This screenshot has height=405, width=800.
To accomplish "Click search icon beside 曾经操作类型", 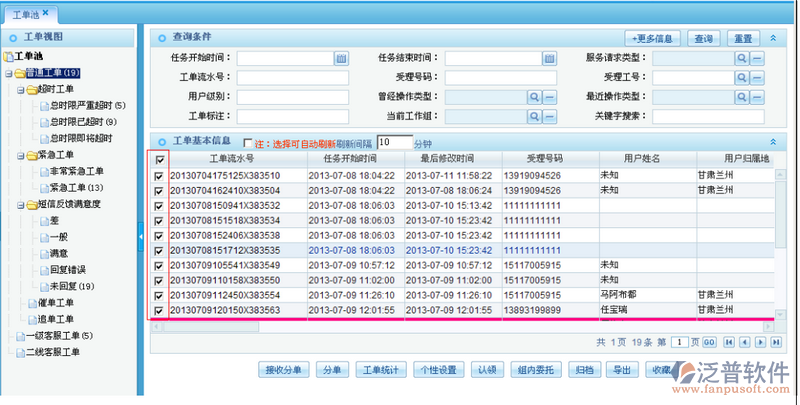I will pyautogui.click(x=535, y=97).
